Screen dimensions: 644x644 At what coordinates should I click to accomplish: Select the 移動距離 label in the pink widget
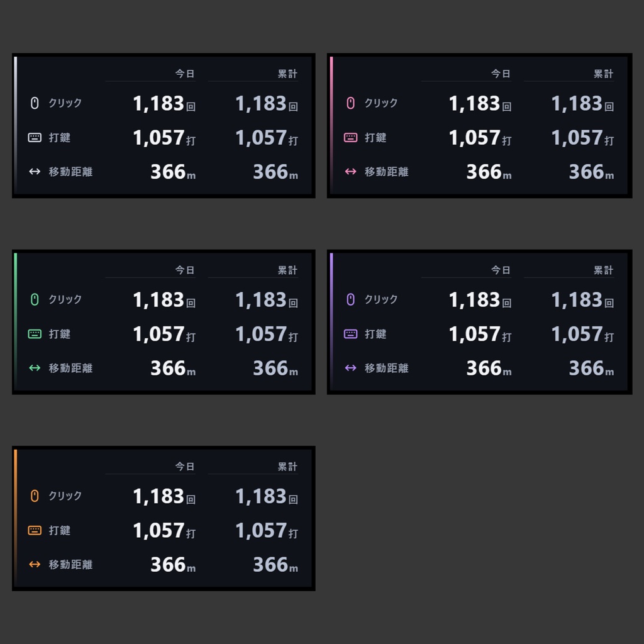387,172
